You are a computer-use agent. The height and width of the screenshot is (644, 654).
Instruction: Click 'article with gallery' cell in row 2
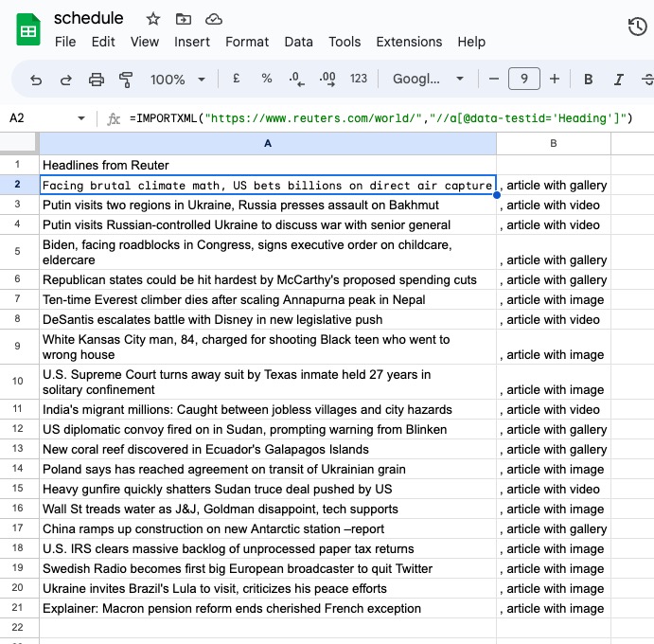[554, 185]
